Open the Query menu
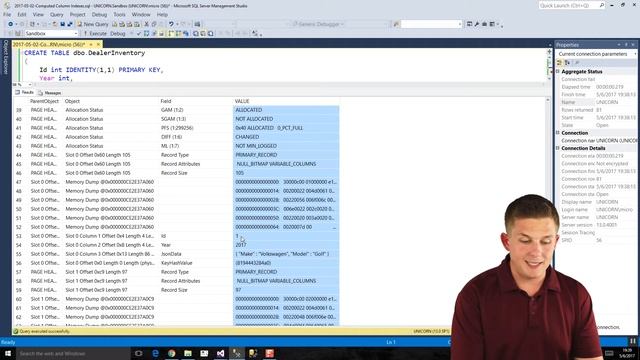The image size is (640, 360). [56, 15]
